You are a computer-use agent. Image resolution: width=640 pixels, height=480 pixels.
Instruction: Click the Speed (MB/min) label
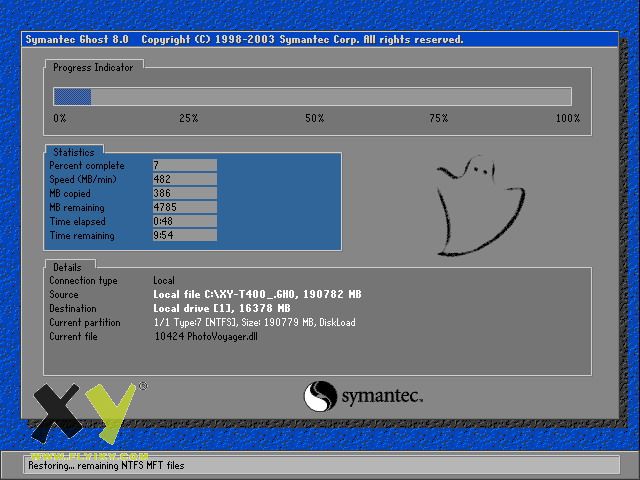pyautogui.click(x=83, y=179)
